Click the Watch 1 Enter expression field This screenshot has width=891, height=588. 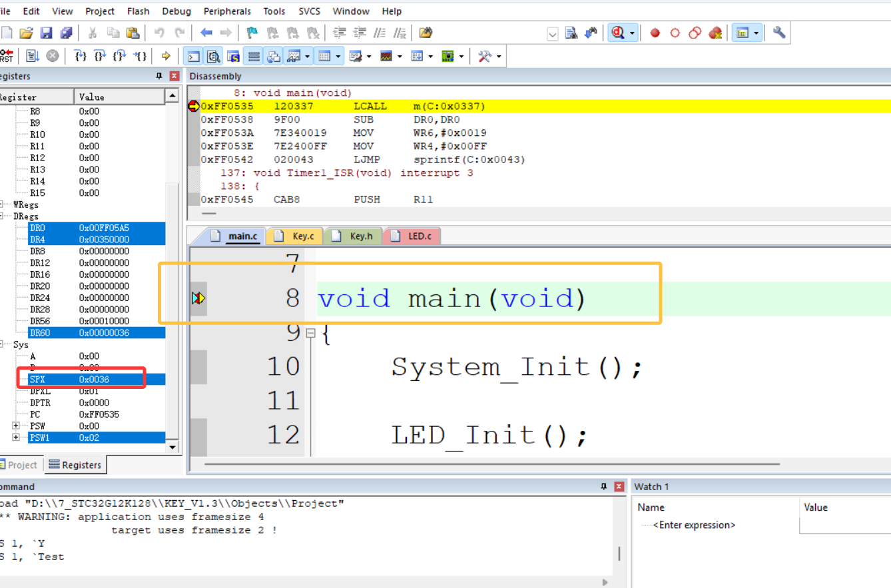point(694,525)
